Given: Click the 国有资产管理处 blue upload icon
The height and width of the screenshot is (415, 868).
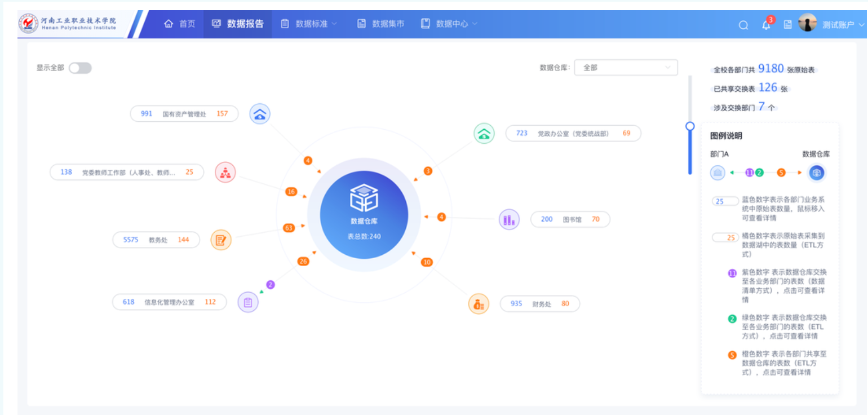Looking at the screenshot, I should [259, 113].
